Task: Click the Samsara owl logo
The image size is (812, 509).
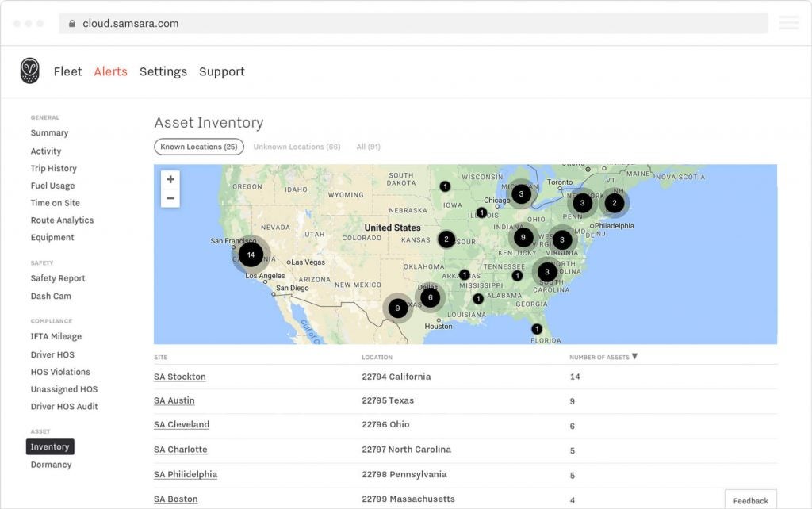Action: click(x=29, y=71)
